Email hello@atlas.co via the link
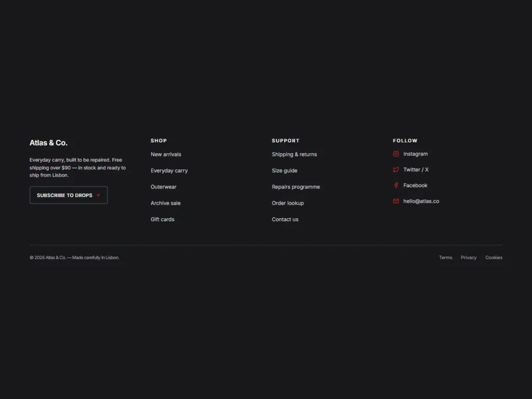The image size is (532, 399). coord(421,201)
